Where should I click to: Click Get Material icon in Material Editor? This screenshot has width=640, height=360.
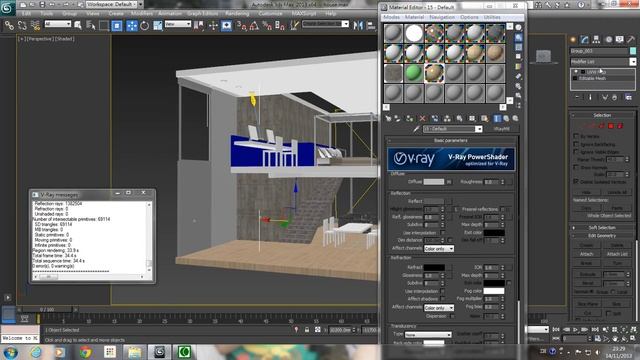click(388, 118)
